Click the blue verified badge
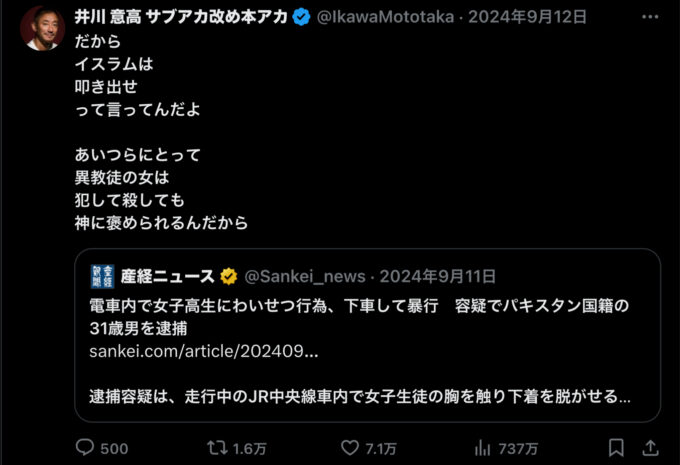The width and height of the screenshot is (680, 465). point(301,17)
